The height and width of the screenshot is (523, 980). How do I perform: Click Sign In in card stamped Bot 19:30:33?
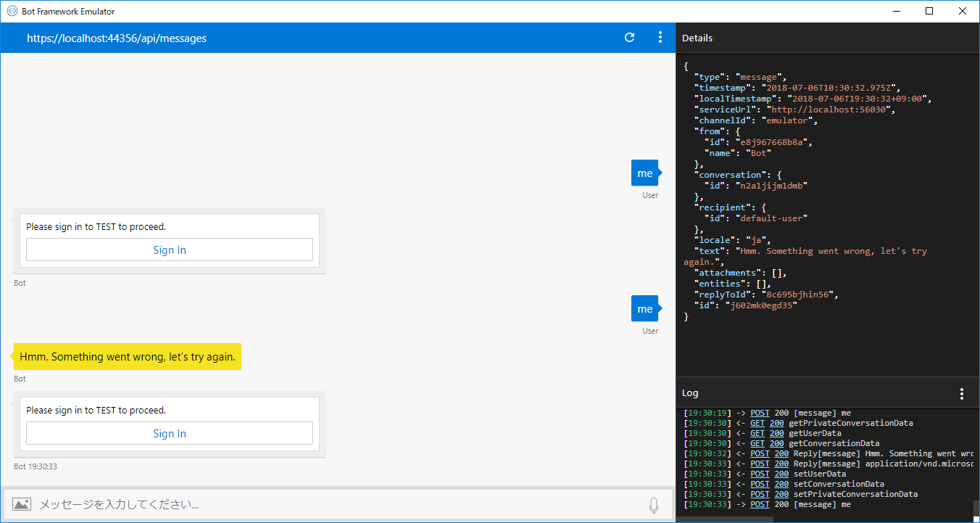170,433
